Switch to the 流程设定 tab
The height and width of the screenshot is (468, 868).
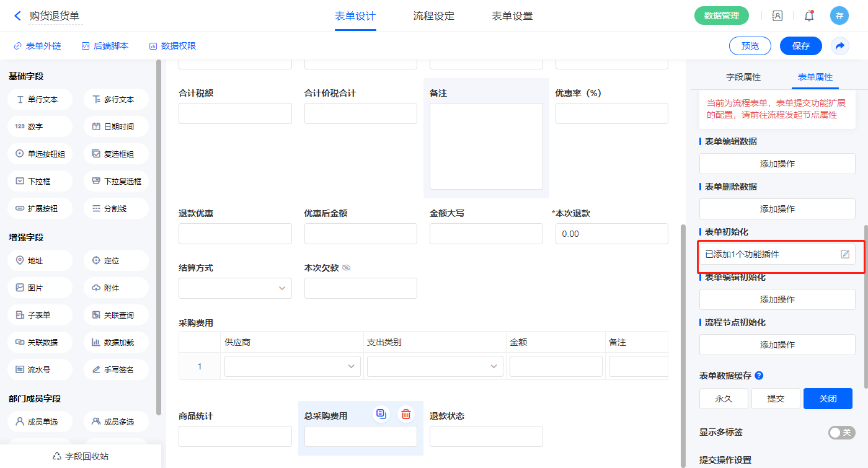[x=433, y=16]
